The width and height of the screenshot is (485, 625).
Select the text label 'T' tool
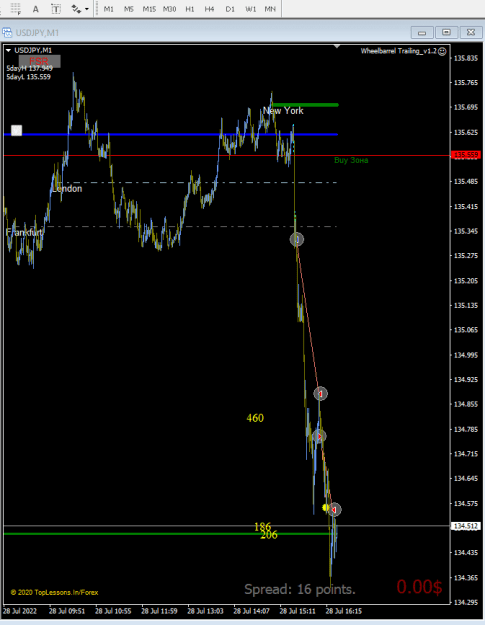click(56, 9)
